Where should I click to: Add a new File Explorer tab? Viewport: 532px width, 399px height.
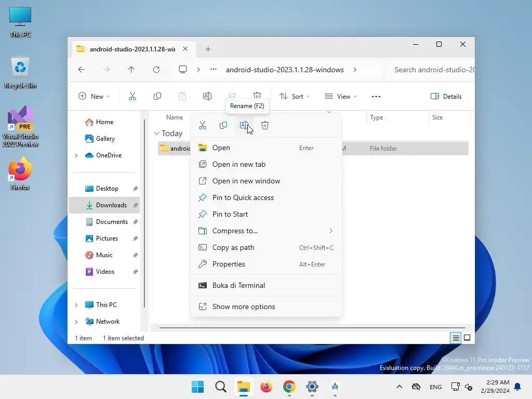click(x=208, y=49)
